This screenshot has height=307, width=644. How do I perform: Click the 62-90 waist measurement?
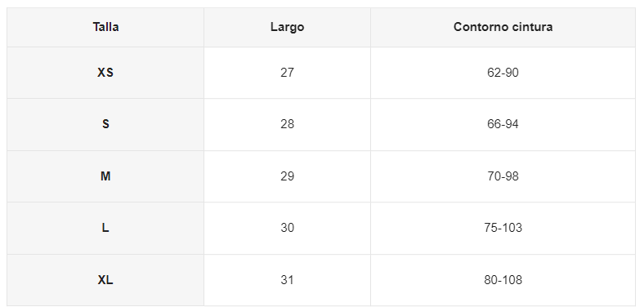click(503, 73)
